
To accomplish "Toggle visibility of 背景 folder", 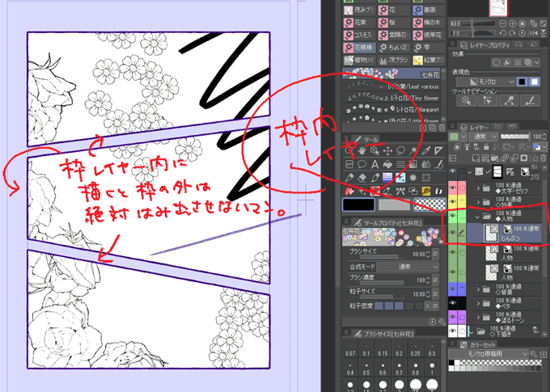I will tap(452, 289).
